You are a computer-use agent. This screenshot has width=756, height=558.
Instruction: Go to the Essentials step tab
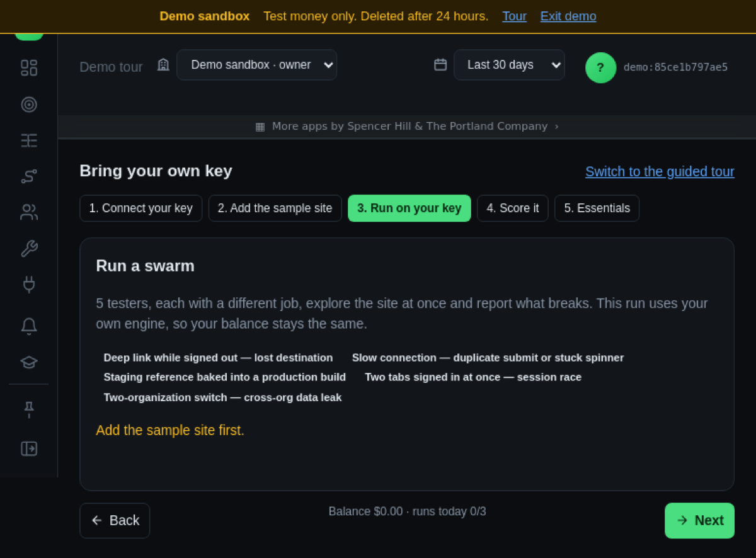pyautogui.click(x=597, y=208)
